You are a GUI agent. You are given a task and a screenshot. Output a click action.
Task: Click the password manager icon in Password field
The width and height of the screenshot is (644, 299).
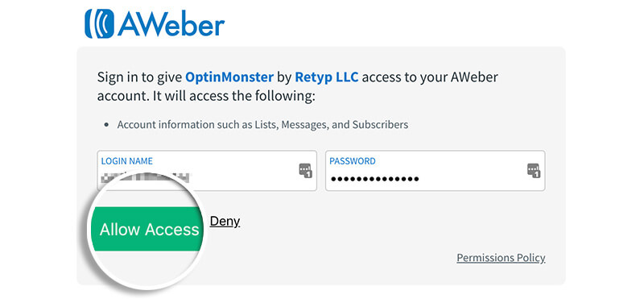tap(534, 170)
